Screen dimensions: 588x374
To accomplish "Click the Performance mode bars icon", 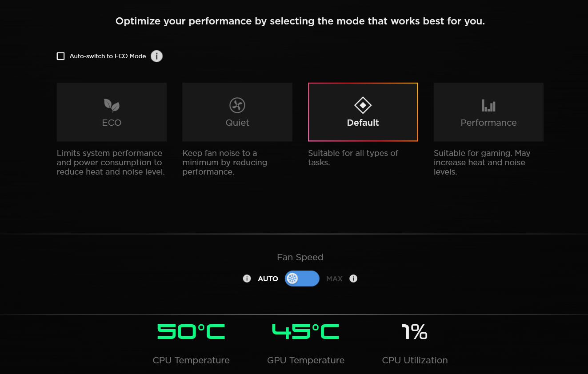I will [488, 105].
